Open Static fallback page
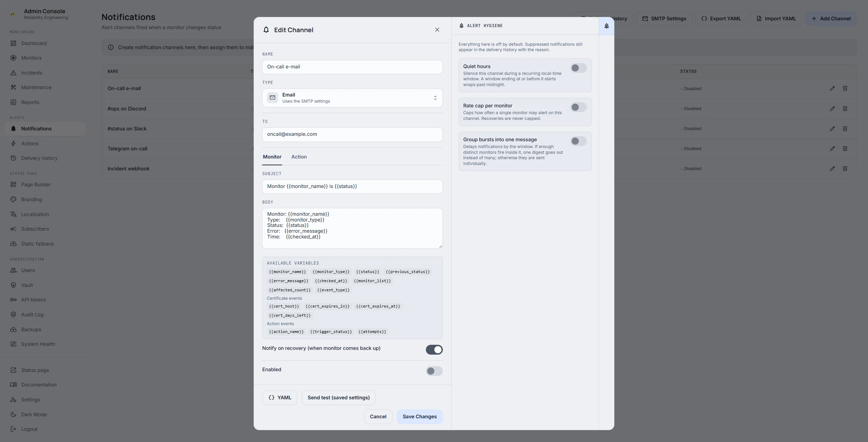868x442 pixels. coord(45,244)
